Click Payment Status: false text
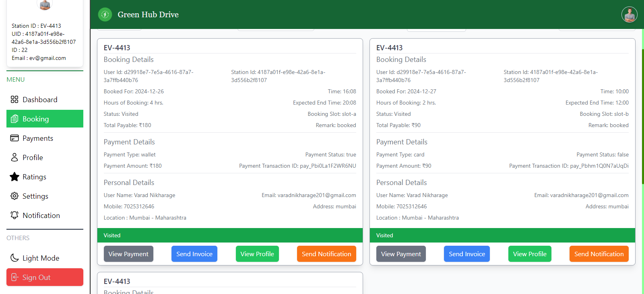 pyautogui.click(x=603, y=154)
